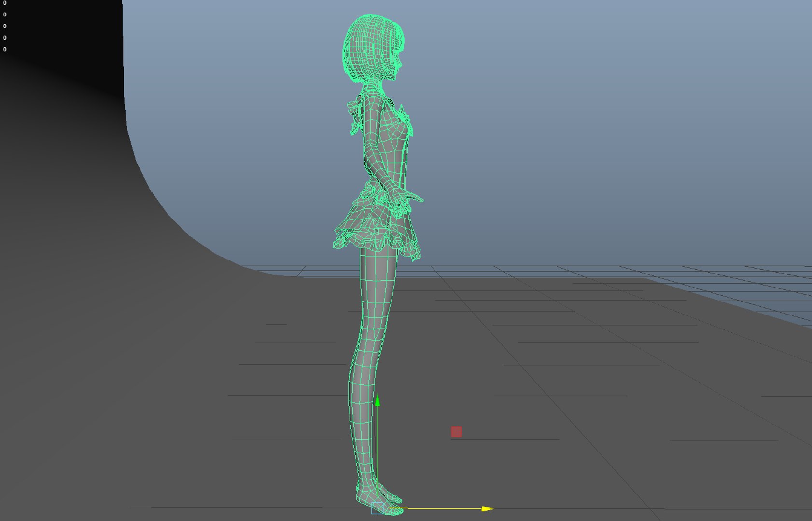Click the red square plane handle
The height and width of the screenshot is (521, 812).
[456, 432]
